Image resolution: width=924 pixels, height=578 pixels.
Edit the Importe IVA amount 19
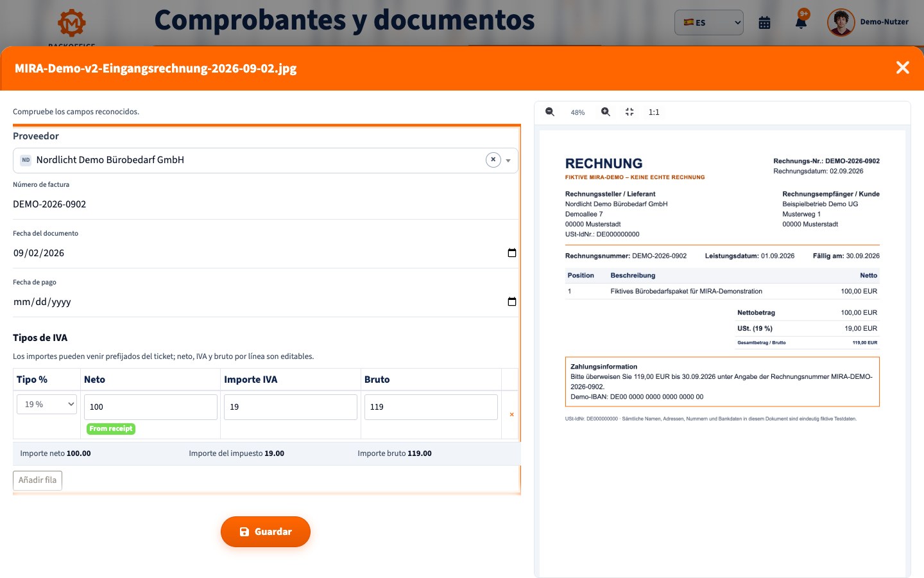click(291, 407)
